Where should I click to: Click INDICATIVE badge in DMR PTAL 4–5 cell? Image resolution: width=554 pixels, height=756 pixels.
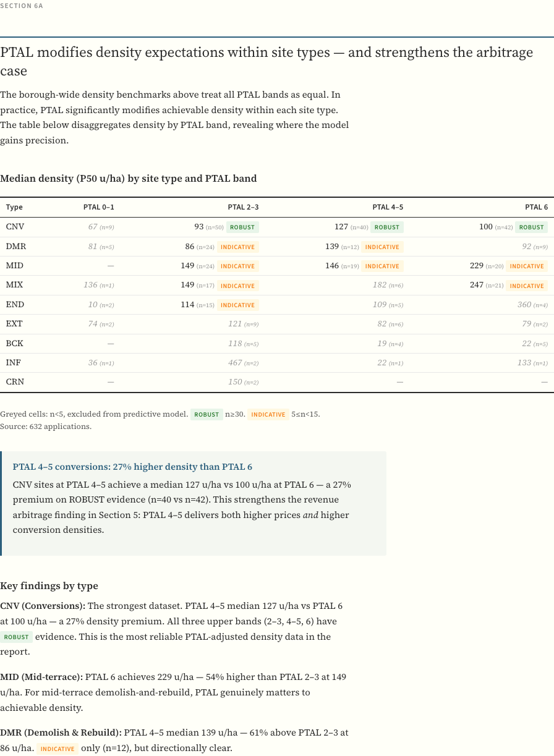(382, 247)
